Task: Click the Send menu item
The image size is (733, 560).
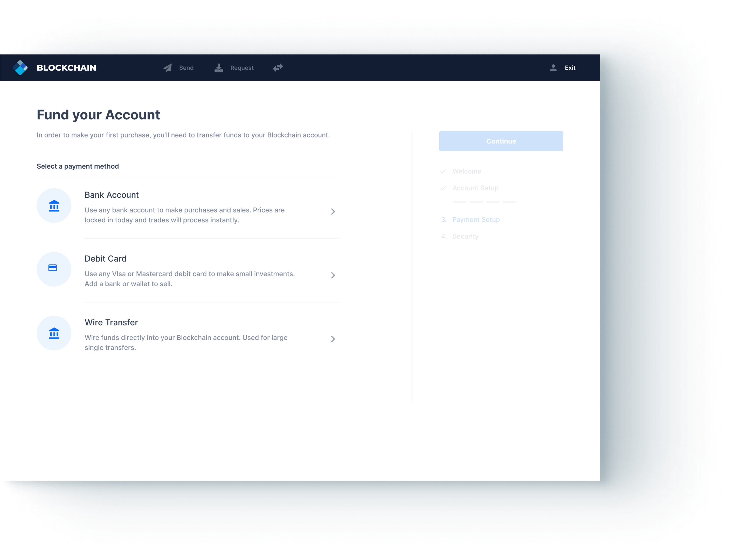Action: (179, 67)
